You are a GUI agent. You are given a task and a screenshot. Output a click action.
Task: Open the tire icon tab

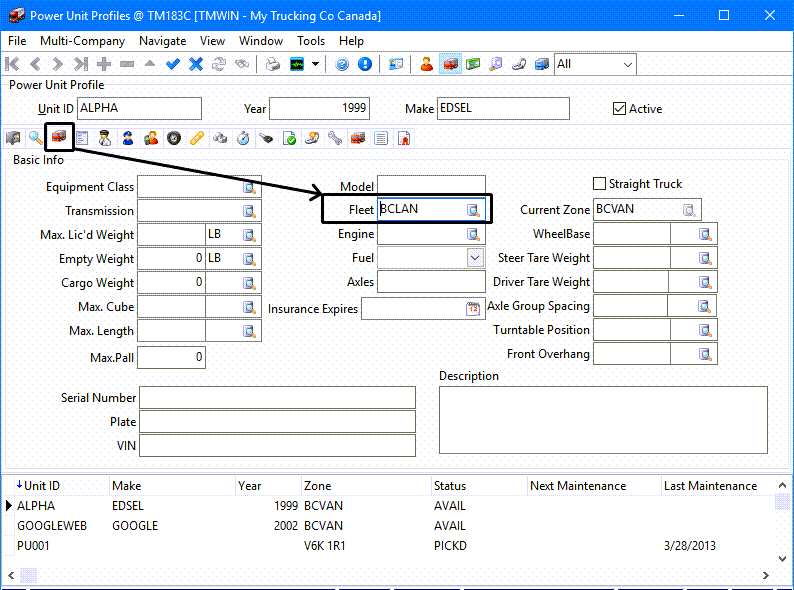(174, 138)
